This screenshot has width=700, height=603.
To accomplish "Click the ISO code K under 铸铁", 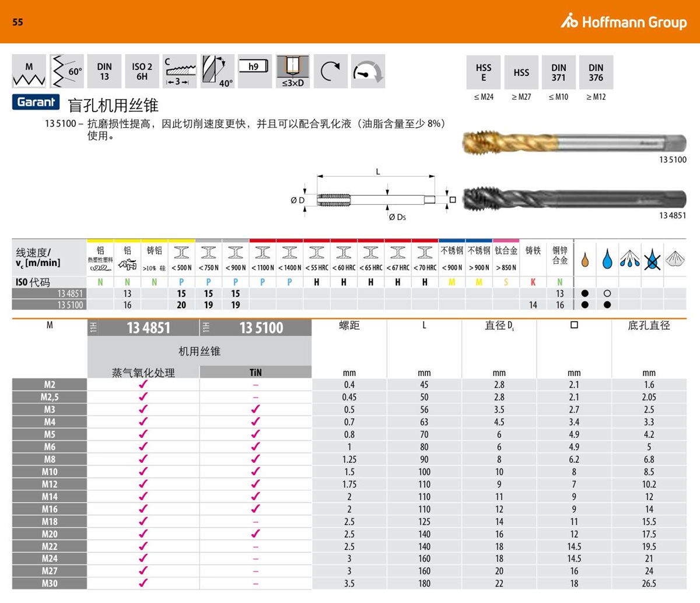I will pyautogui.click(x=533, y=283).
